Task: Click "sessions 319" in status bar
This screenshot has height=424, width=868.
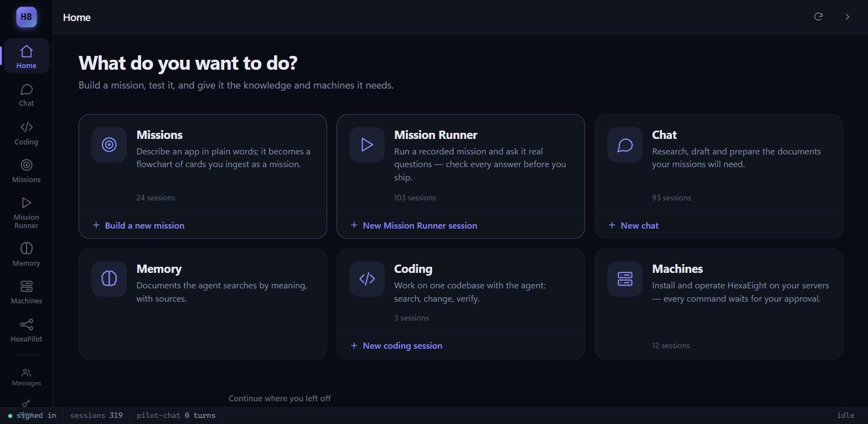Action: coord(96,415)
